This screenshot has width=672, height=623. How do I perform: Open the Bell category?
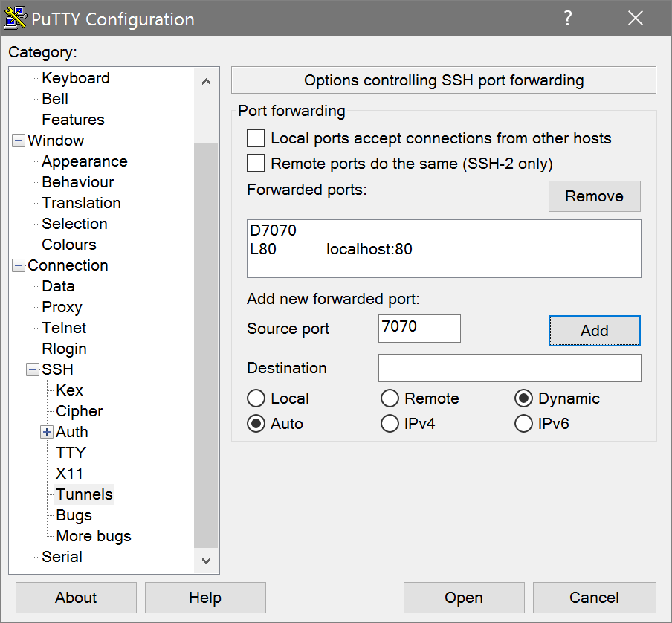[x=55, y=99]
